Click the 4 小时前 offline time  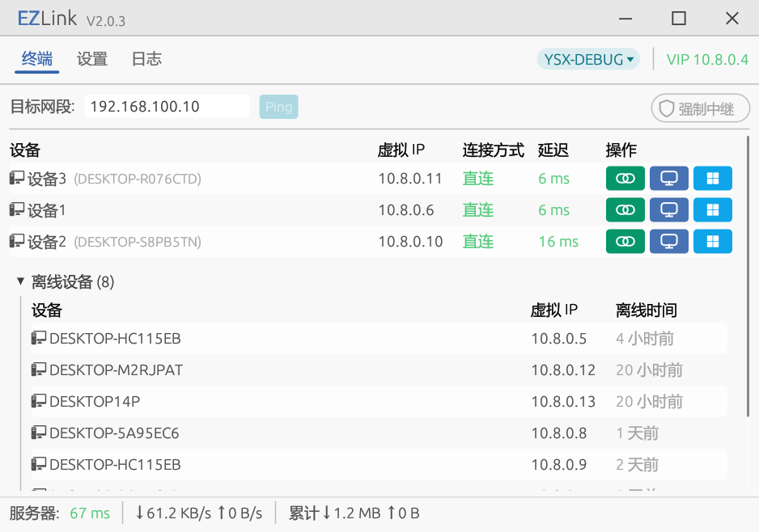tap(645, 339)
